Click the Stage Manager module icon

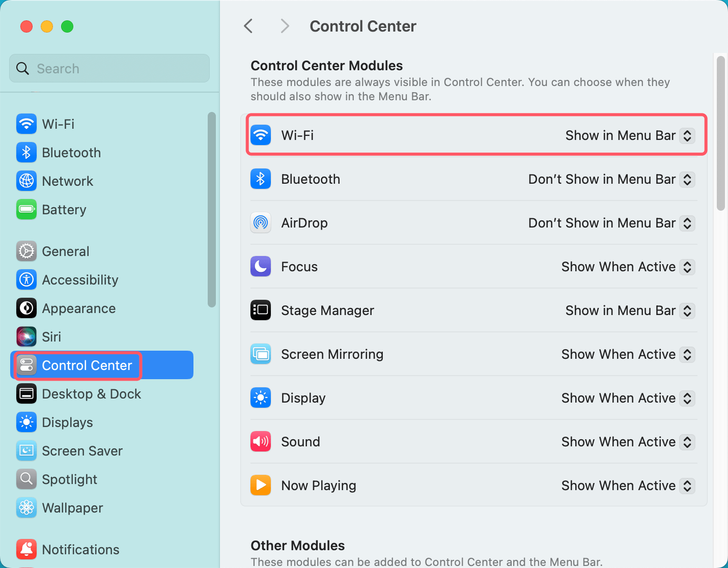261,310
